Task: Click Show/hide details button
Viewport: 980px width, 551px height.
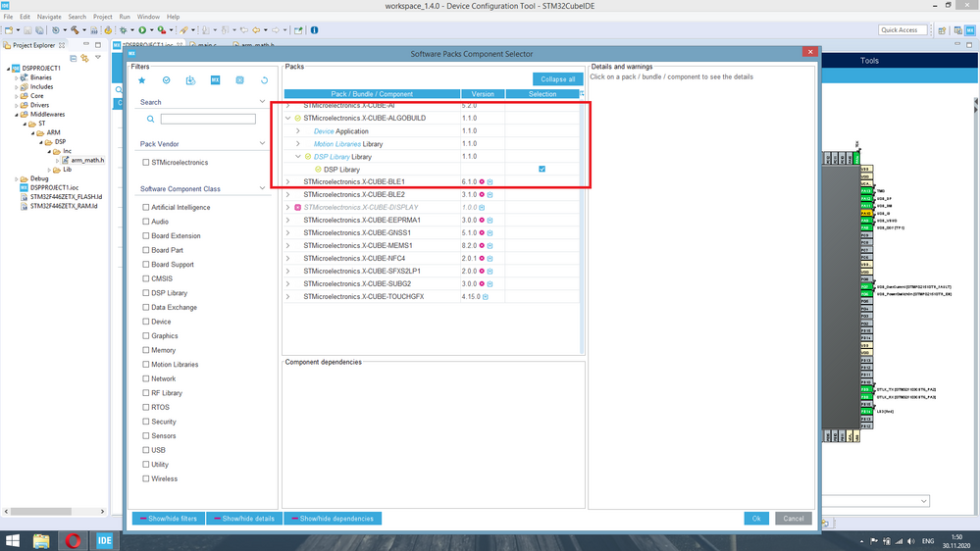Action: click(244, 519)
